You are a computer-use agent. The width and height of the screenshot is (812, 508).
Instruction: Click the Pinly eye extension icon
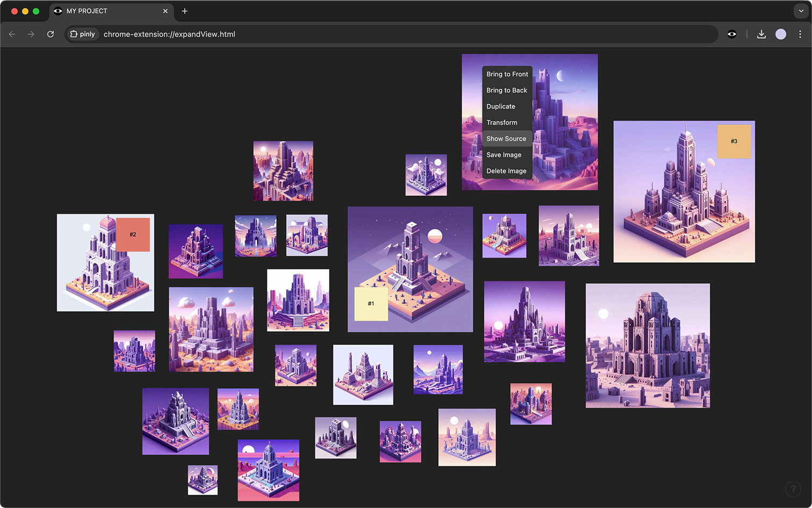pyautogui.click(x=731, y=34)
